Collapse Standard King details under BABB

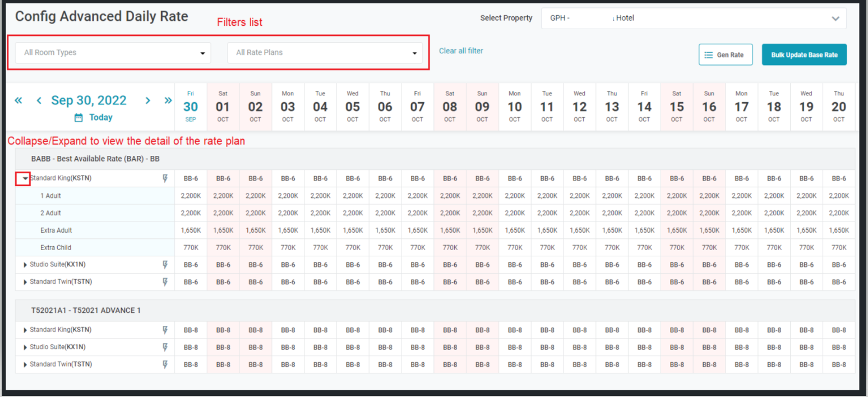click(25, 178)
